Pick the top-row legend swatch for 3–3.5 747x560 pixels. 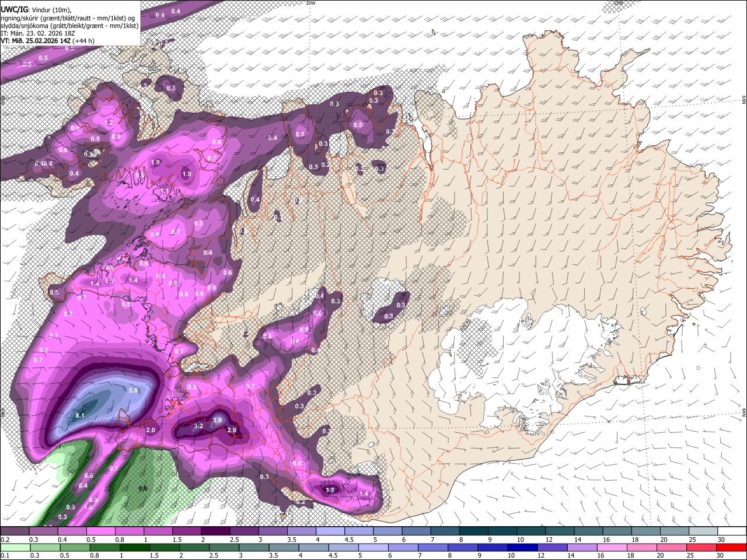coord(272,531)
